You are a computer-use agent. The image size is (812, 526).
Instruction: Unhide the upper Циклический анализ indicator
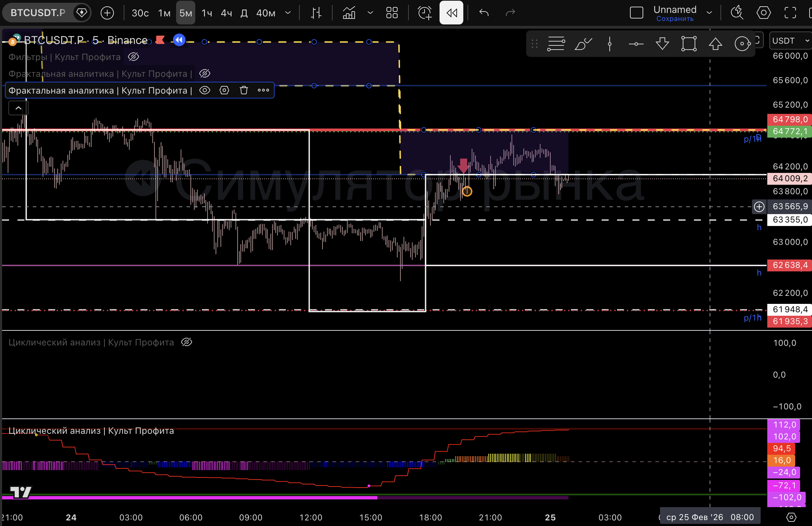tap(187, 342)
